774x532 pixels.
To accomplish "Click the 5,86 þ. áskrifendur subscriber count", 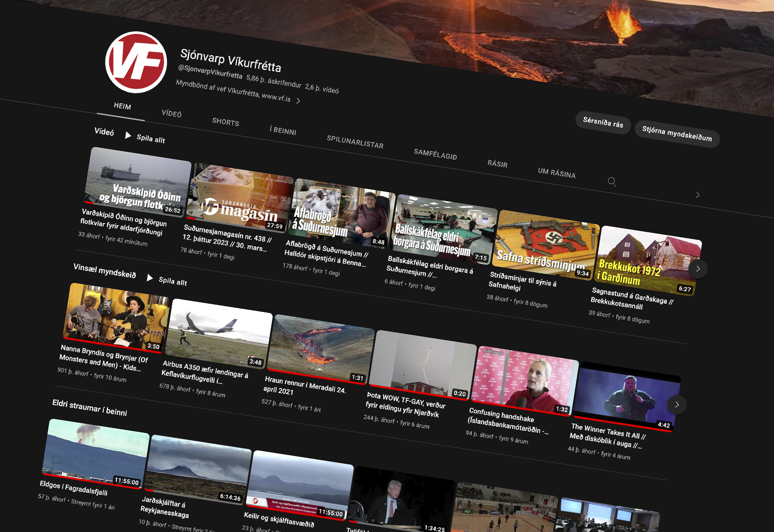I will pos(273,81).
